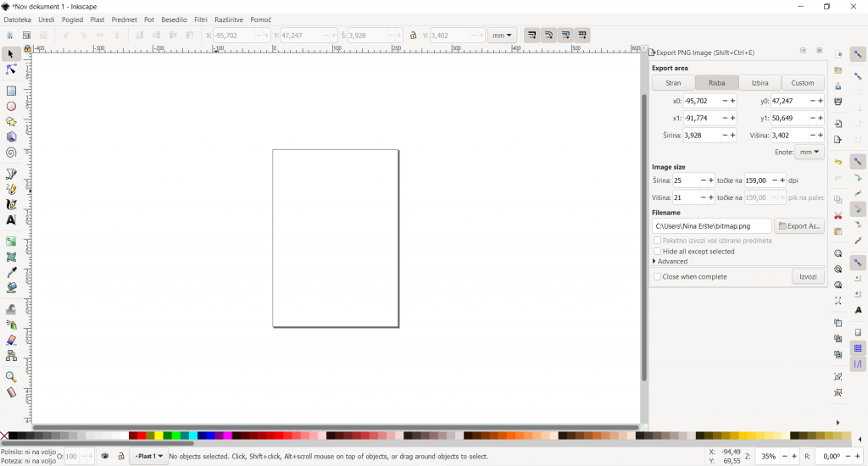Screen dimensions: 868x466
Task: Select the Tweak tool
Action: [x=10, y=308]
